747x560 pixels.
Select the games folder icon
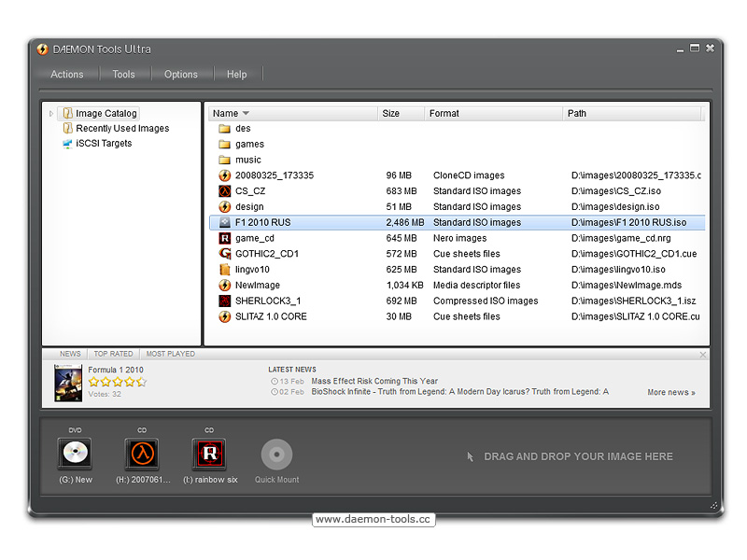coord(224,145)
